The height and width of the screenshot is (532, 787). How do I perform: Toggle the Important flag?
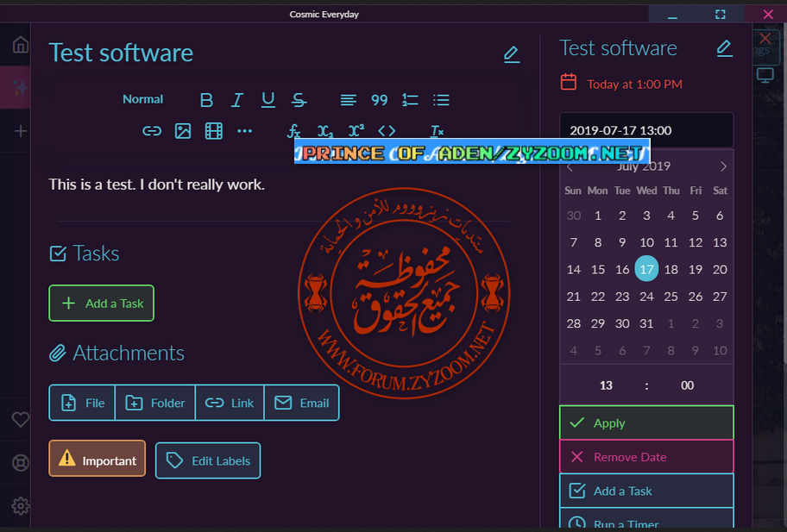click(98, 459)
